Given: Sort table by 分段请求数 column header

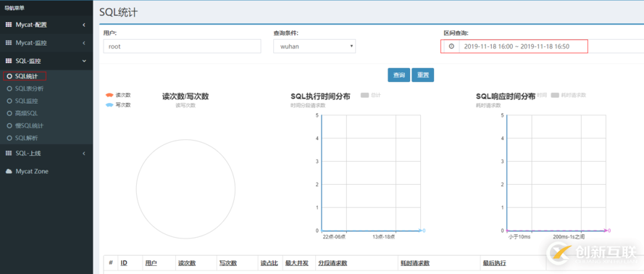Looking at the screenshot, I should pos(333,263).
